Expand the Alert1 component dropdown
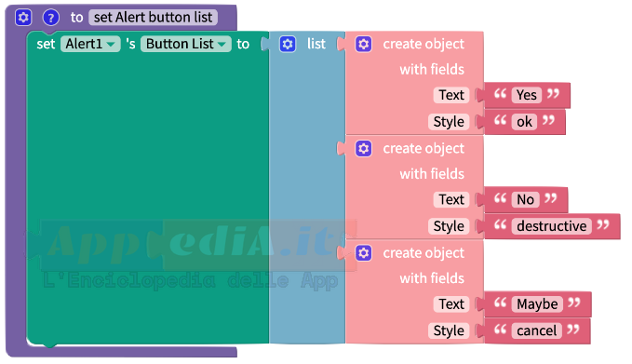The image size is (632, 364). pyautogui.click(x=90, y=44)
